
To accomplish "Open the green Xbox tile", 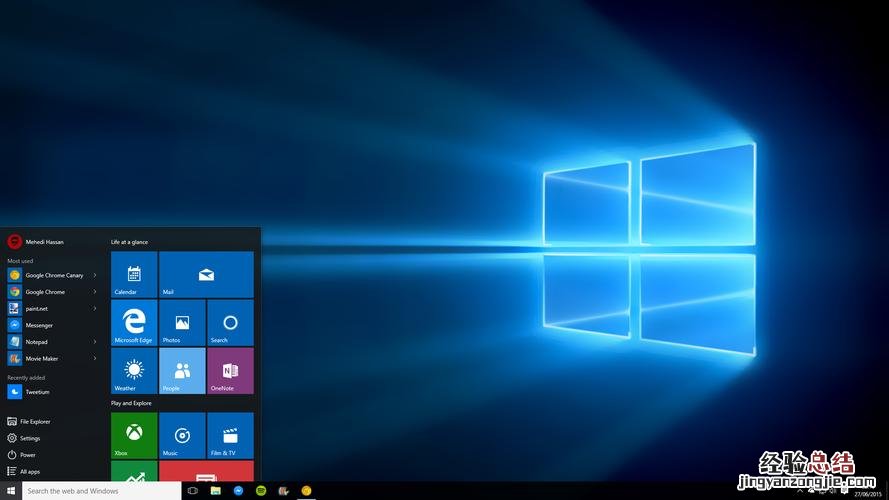I will coord(134,435).
